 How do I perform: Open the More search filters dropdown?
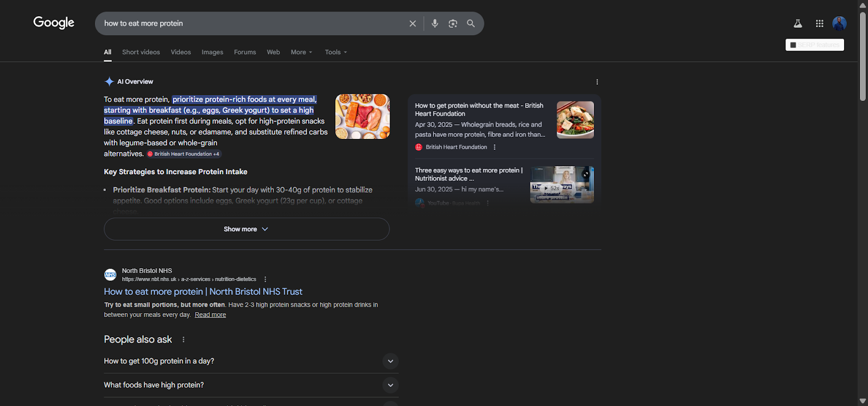(302, 52)
